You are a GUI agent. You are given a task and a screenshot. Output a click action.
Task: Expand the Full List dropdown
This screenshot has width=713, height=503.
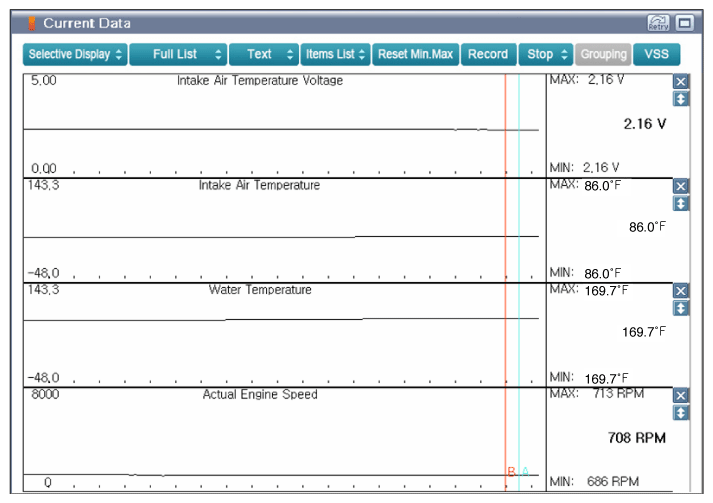click(x=177, y=54)
